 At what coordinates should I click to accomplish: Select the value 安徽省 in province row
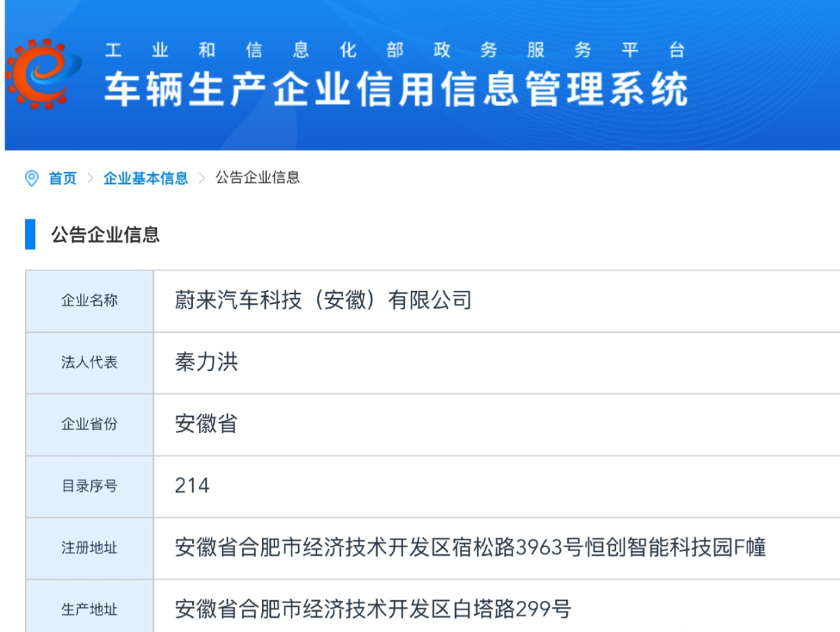click(x=206, y=424)
